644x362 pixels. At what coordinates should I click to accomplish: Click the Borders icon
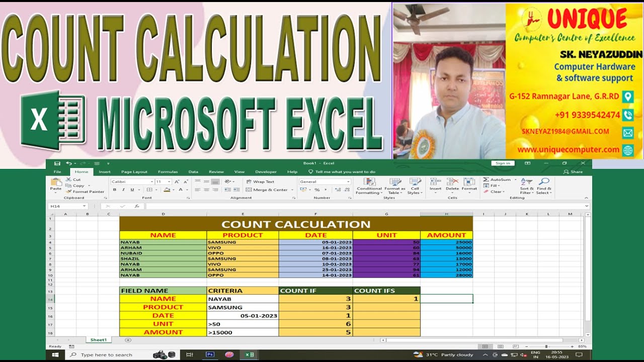[149, 190]
